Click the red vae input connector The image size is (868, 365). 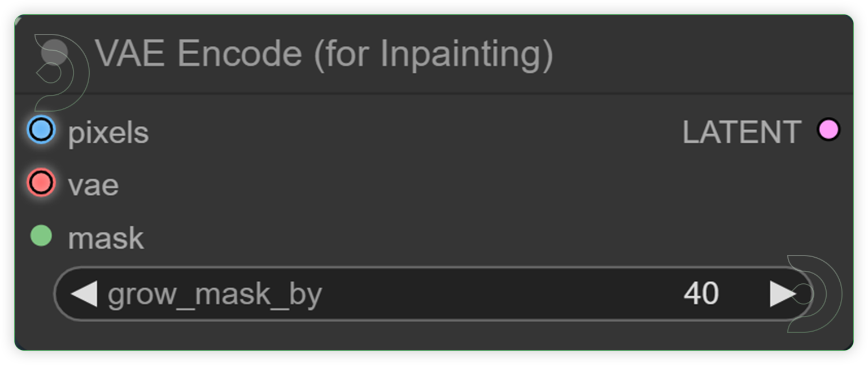[x=41, y=183]
